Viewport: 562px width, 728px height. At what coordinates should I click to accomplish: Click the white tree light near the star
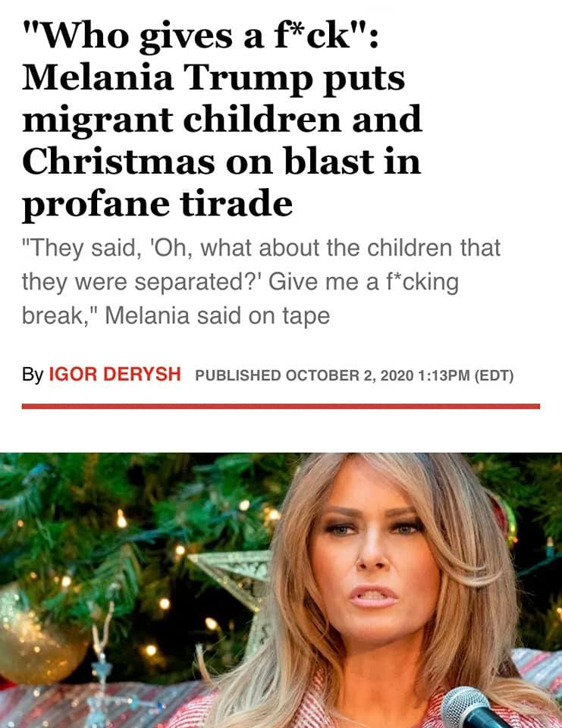[180, 550]
